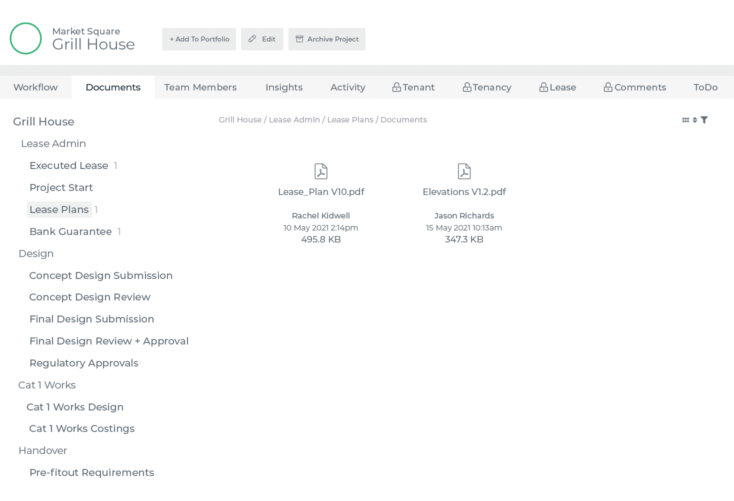Click the green project status circle

coord(26,38)
